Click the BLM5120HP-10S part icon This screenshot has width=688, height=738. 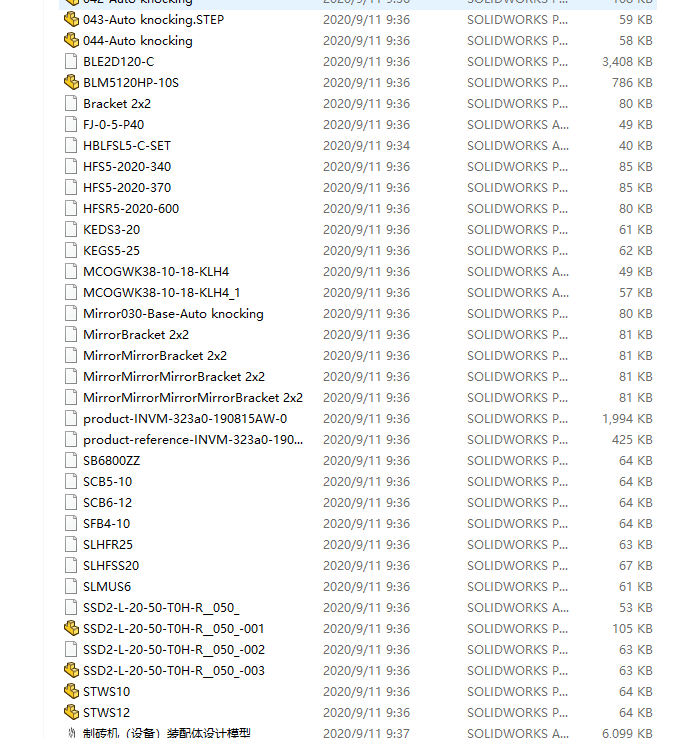click(x=71, y=82)
